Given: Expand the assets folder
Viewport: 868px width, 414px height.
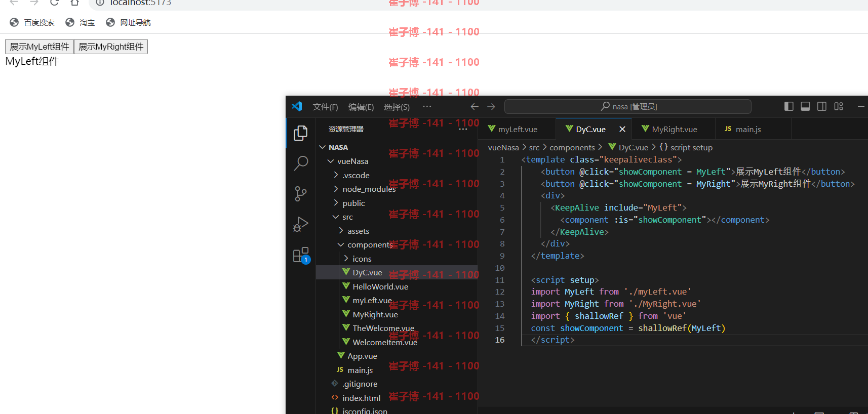Looking at the screenshot, I should pos(397,231).
